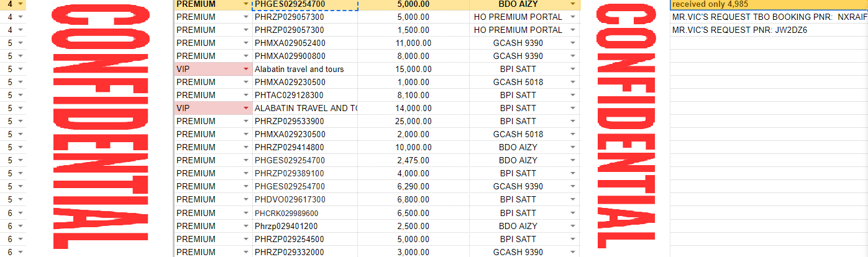The height and width of the screenshot is (257, 868).
Task: Open the VIP dropdown in the 14,000.00 row
Action: (x=246, y=108)
